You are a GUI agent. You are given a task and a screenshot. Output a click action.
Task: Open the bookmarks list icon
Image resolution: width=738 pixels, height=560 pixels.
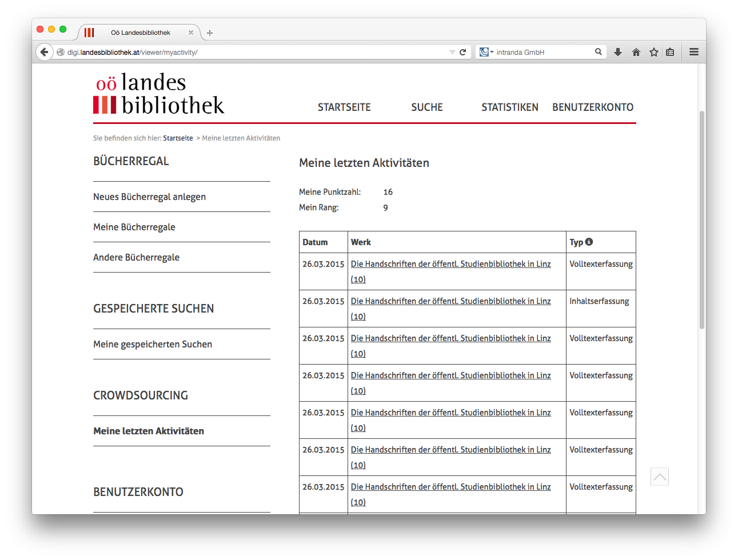point(670,52)
